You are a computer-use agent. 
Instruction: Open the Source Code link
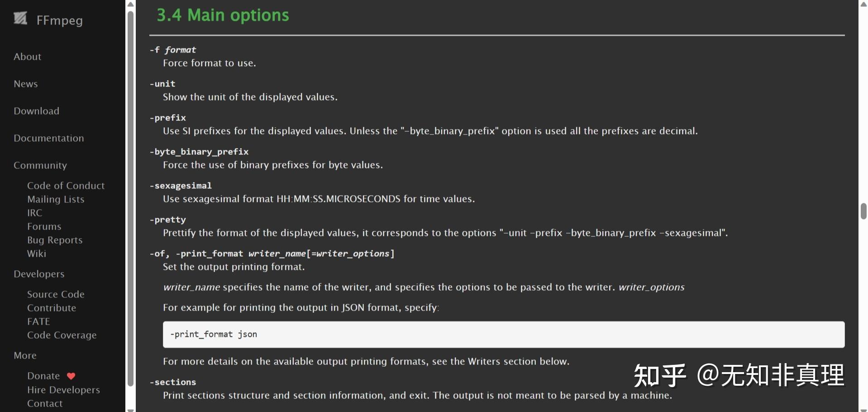point(56,294)
